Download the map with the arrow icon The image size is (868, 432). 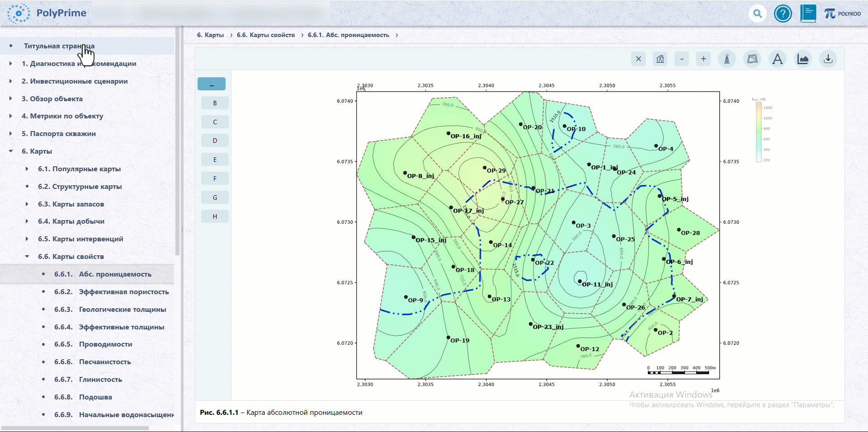(x=828, y=59)
